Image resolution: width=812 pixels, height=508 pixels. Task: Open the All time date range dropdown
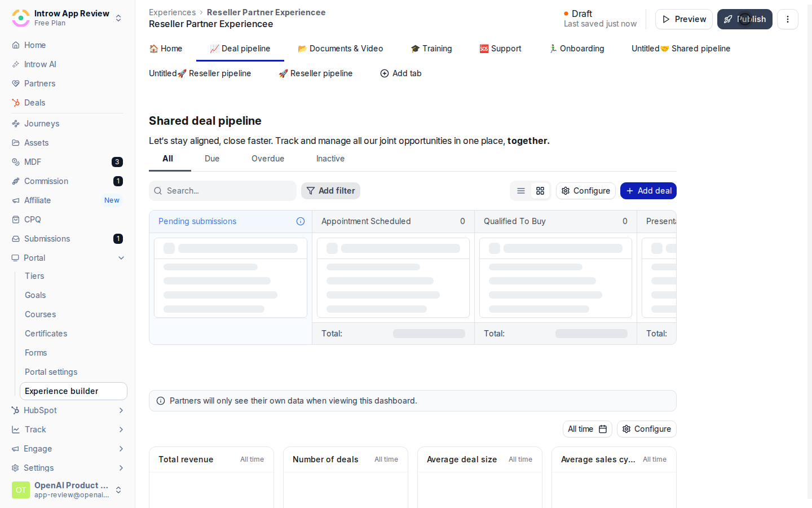[x=588, y=429]
